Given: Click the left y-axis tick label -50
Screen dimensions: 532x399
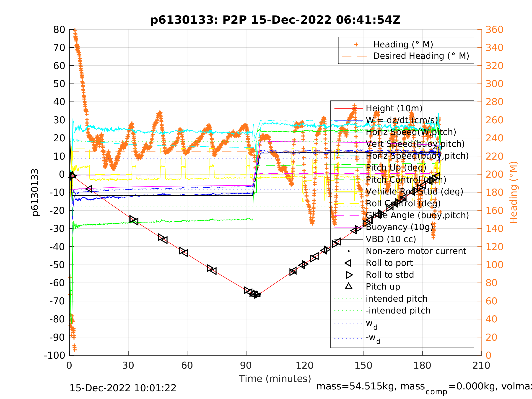Looking at the screenshot, I should (x=57, y=265).
